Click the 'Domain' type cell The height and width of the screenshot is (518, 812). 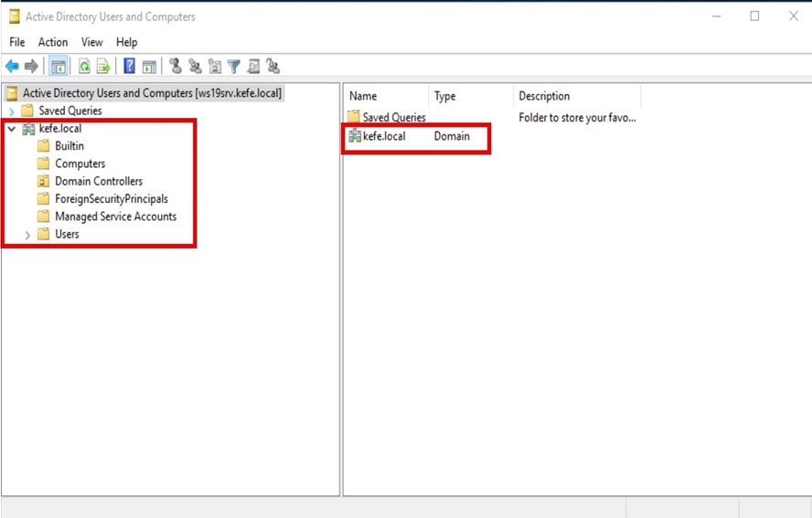[x=452, y=136]
